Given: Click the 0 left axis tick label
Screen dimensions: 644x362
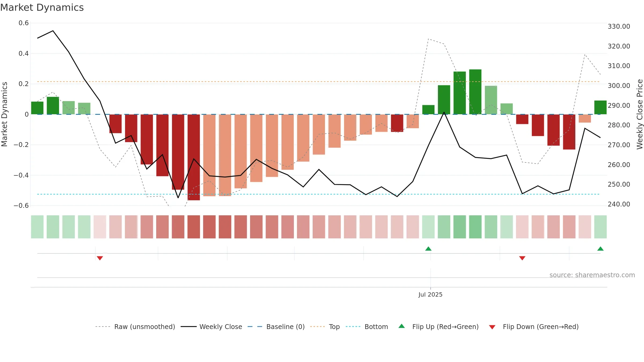Looking at the screenshot, I should 27,114.
